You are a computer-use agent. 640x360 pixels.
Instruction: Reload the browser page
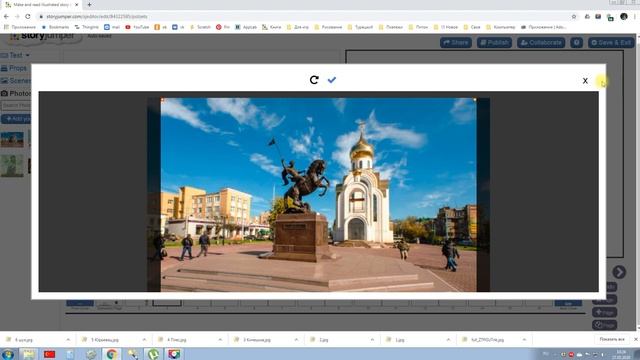pyautogui.click(x=28, y=16)
